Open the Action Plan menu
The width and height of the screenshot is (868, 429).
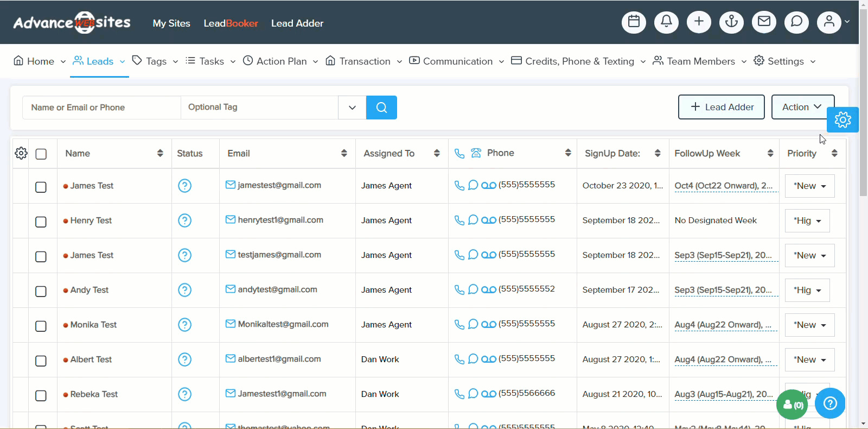pyautogui.click(x=280, y=61)
